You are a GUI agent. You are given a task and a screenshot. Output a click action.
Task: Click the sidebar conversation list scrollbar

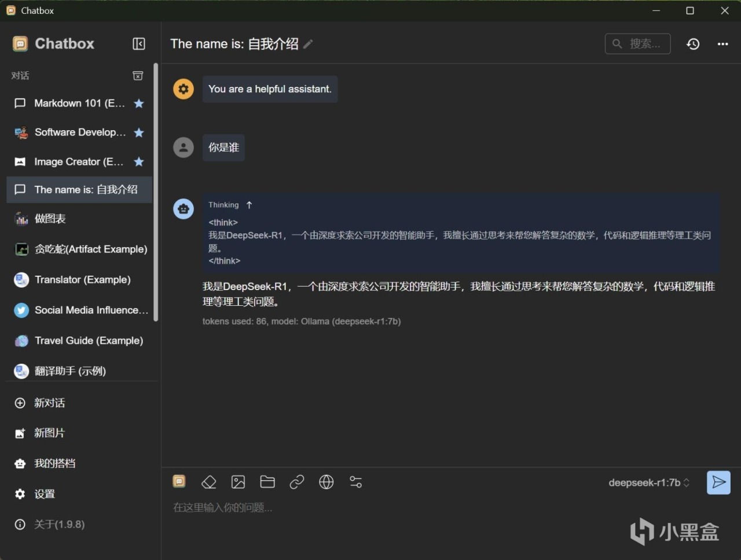(x=156, y=192)
